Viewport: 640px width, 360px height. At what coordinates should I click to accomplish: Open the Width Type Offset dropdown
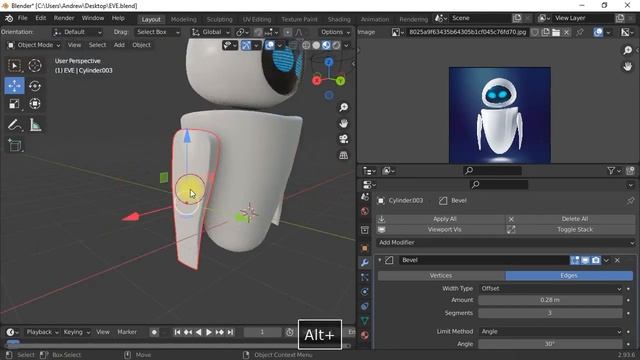tap(551, 289)
